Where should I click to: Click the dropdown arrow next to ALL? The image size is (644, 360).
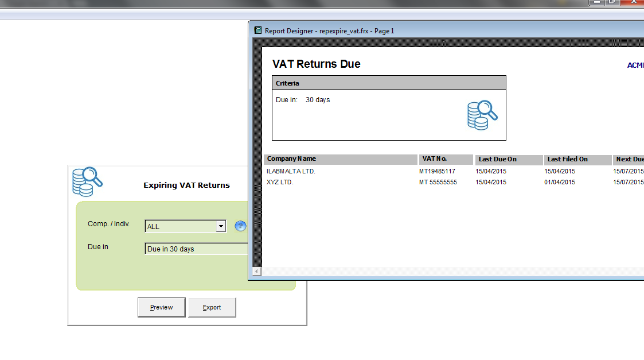coord(221,226)
